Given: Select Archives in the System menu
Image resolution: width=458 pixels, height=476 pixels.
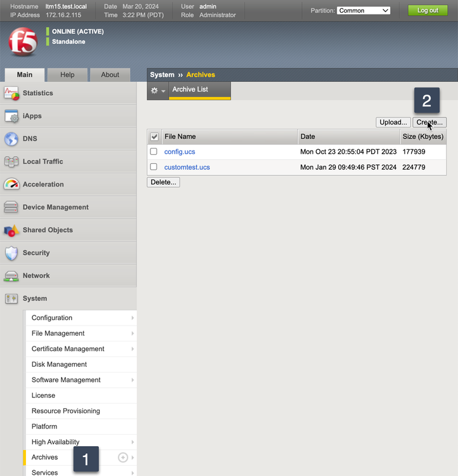Looking at the screenshot, I should click(44, 457).
